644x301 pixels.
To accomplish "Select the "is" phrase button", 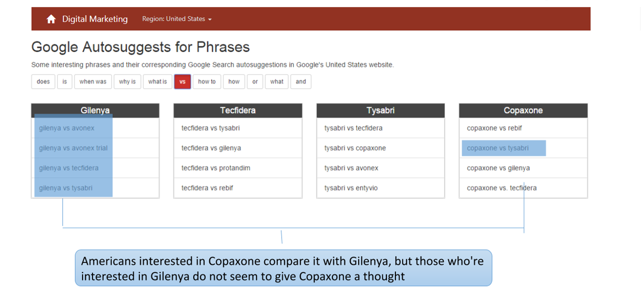I will [x=64, y=81].
